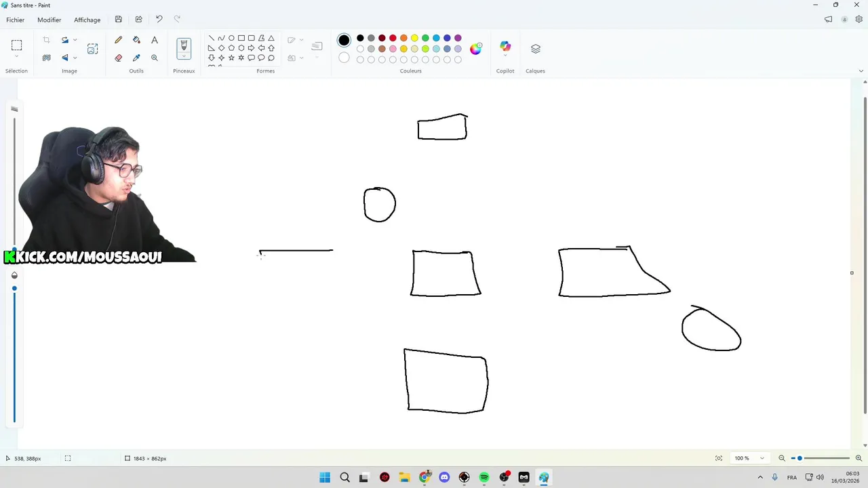Click the Share icon

click(138, 20)
